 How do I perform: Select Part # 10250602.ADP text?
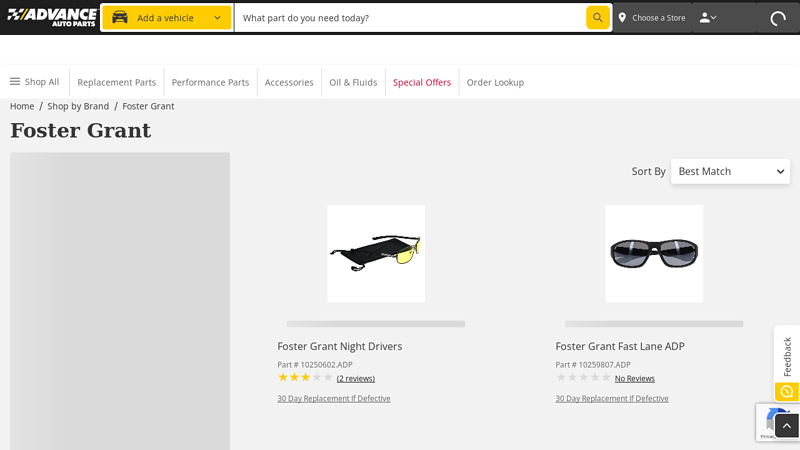coord(315,365)
